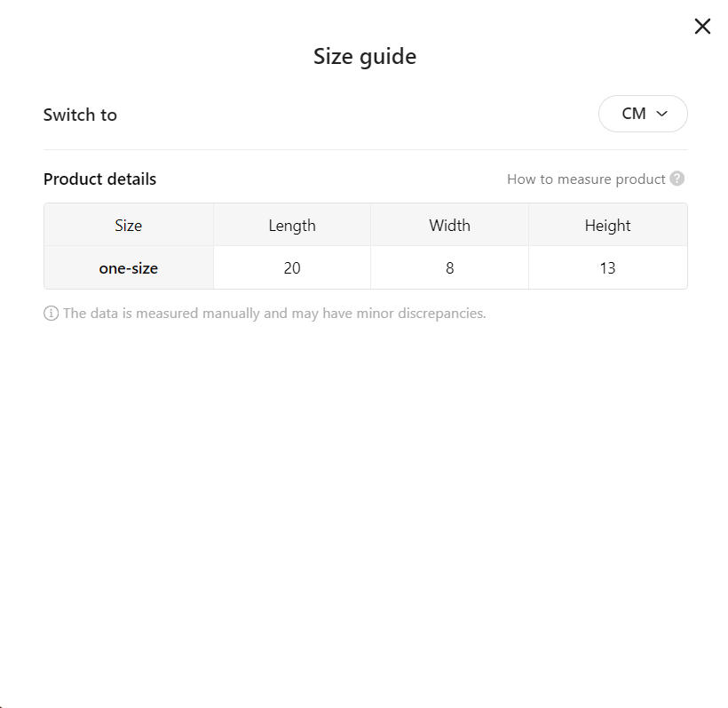Screen dimensions: 728x708
Task: Open the How to measure product link
Action: pos(586,179)
